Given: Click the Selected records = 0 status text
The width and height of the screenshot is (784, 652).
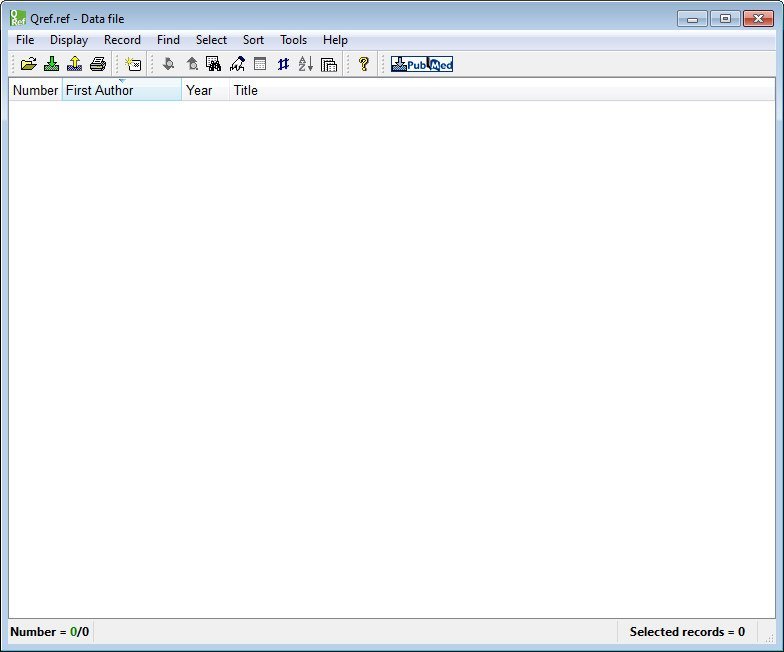Looking at the screenshot, I should pos(687,632).
